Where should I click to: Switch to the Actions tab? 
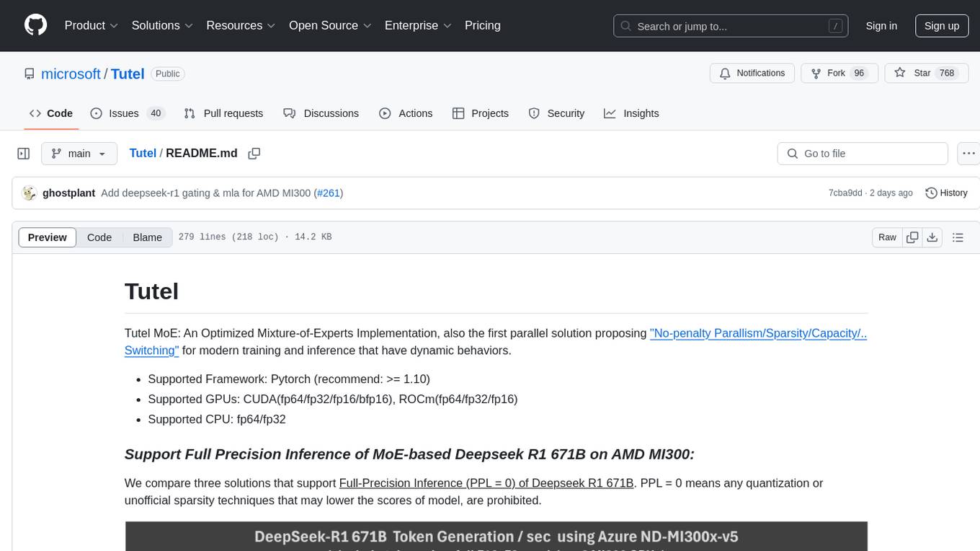click(x=406, y=113)
